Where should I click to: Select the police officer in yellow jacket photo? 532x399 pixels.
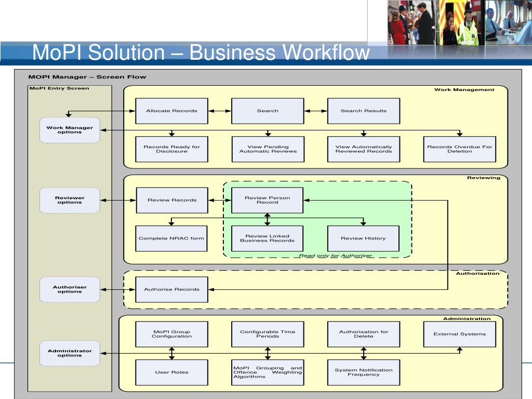click(x=460, y=22)
